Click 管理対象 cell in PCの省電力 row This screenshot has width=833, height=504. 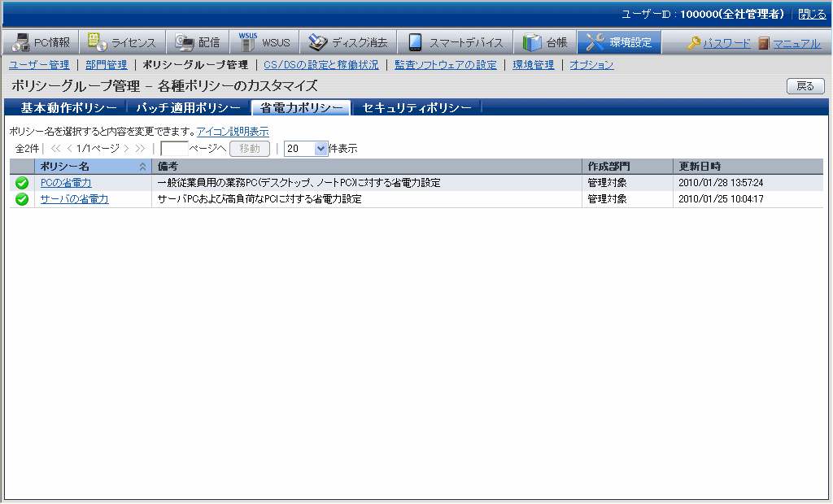607,183
